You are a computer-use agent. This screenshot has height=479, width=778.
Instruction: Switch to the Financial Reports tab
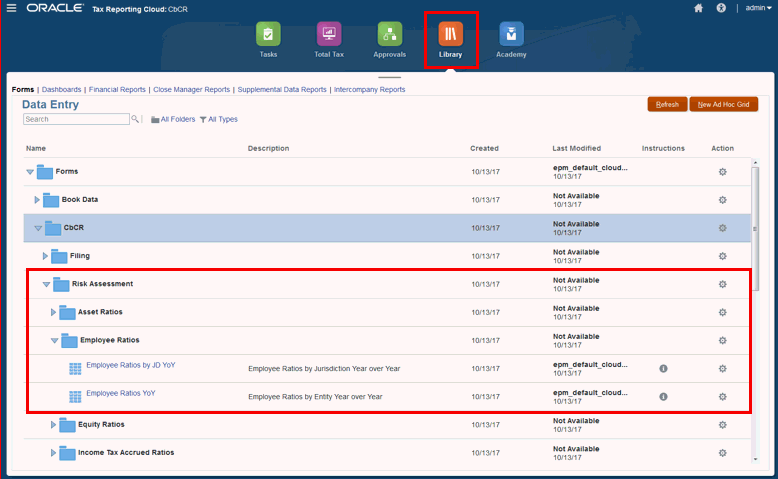click(117, 89)
